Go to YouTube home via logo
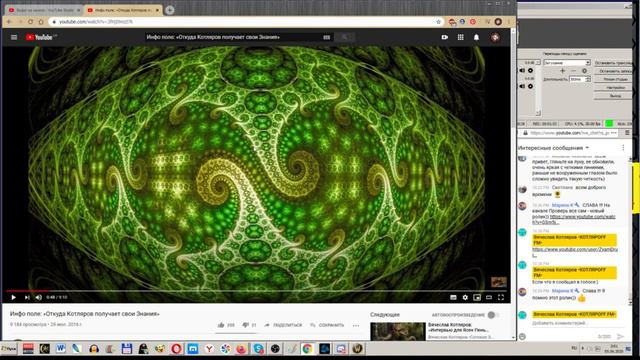 click(x=40, y=37)
